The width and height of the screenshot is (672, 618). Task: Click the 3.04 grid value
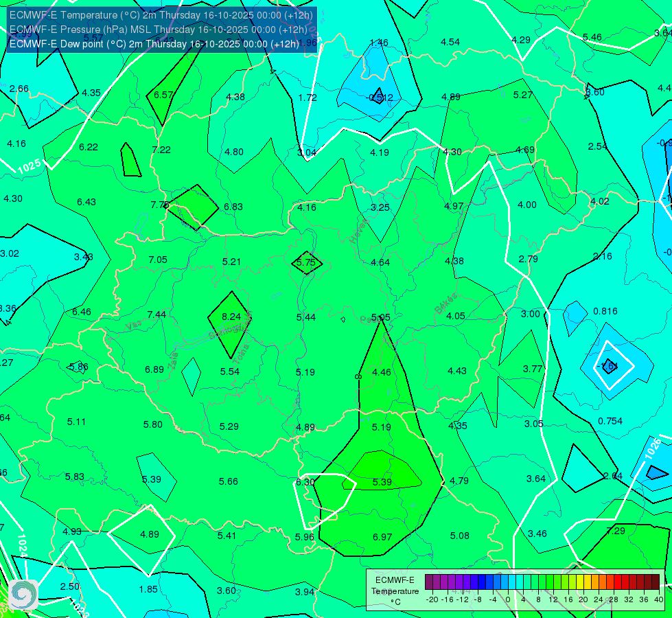[307, 152]
